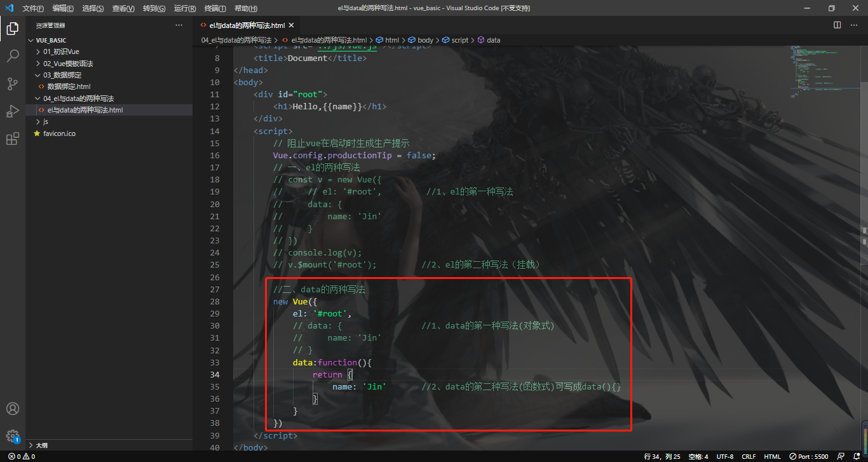Open the Explorer view in activity bar
Viewport: 868px width, 462px height.
tap(12, 28)
